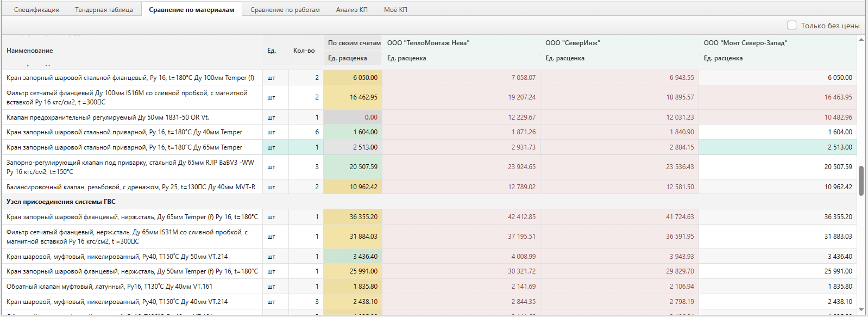This screenshot has width=868, height=317.
Task: Click the СеверИнж price 18 895.57
Action: point(620,97)
